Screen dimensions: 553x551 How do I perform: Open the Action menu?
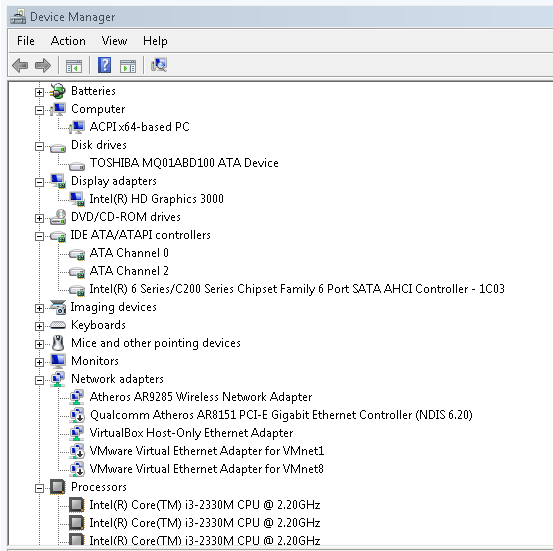pos(68,41)
